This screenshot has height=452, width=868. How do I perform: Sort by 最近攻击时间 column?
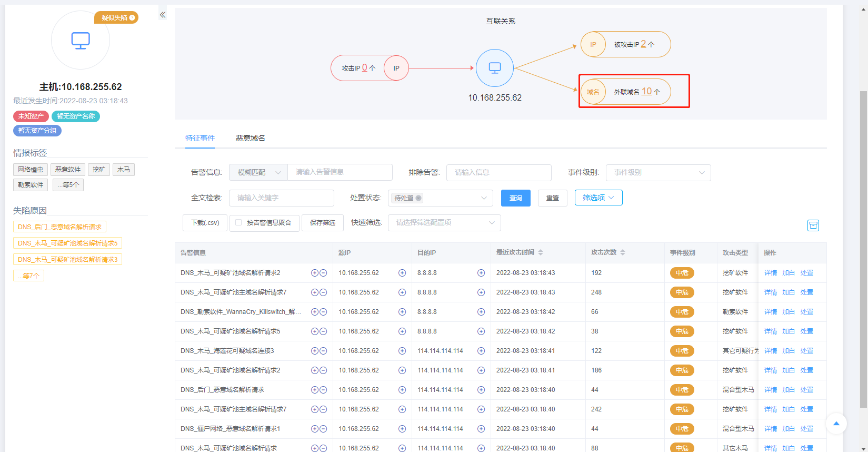540,253
